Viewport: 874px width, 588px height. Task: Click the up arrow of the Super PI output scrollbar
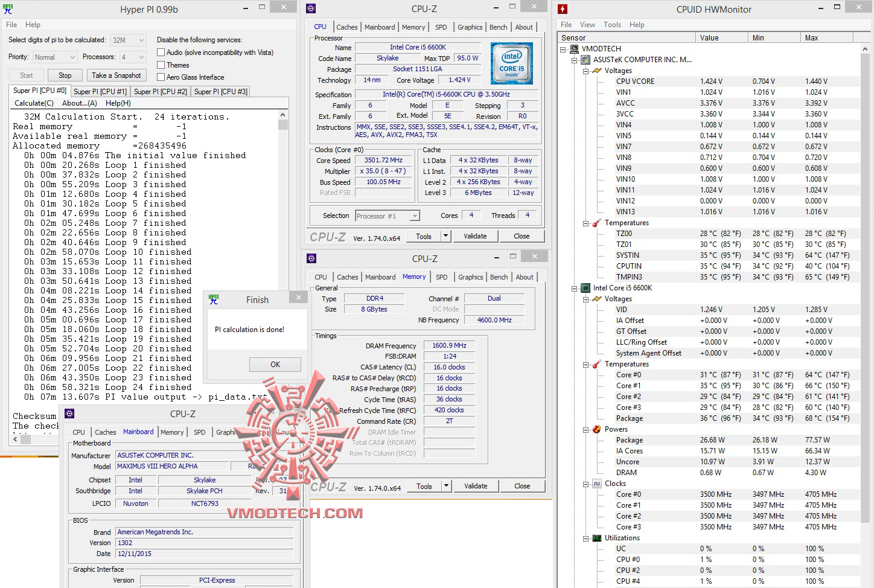[x=283, y=114]
